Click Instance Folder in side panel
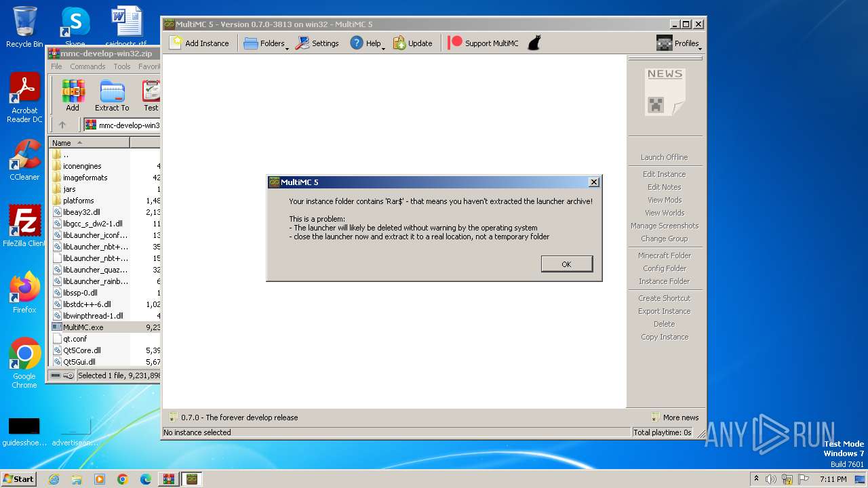Image resolution: width=868 pixels, height=488 pixels. coord(665,281)
